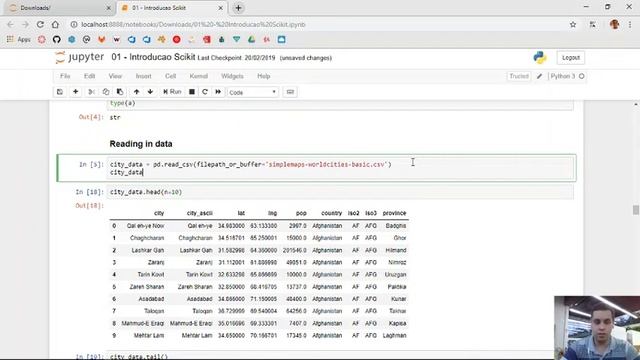Open the Edit menu
This screenshot has width=640, height=360.
(89, 76)
